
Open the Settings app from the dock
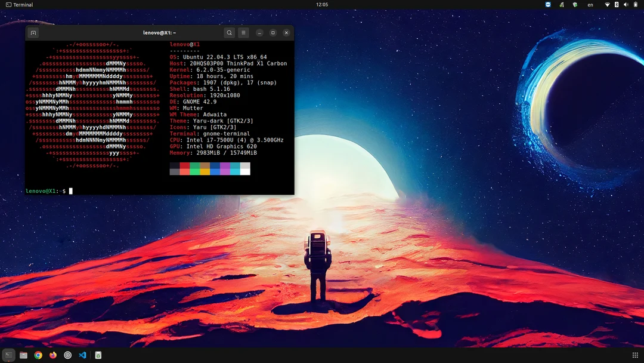67,355
